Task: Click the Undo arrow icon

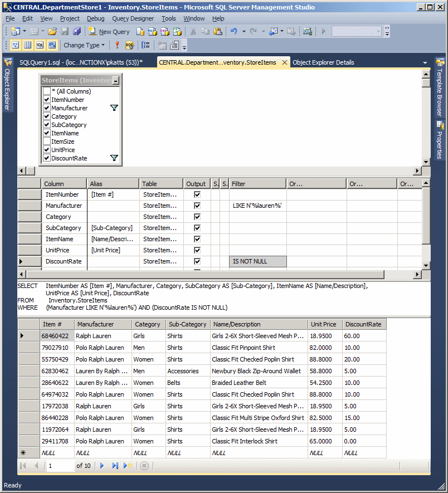Action: 234,31
